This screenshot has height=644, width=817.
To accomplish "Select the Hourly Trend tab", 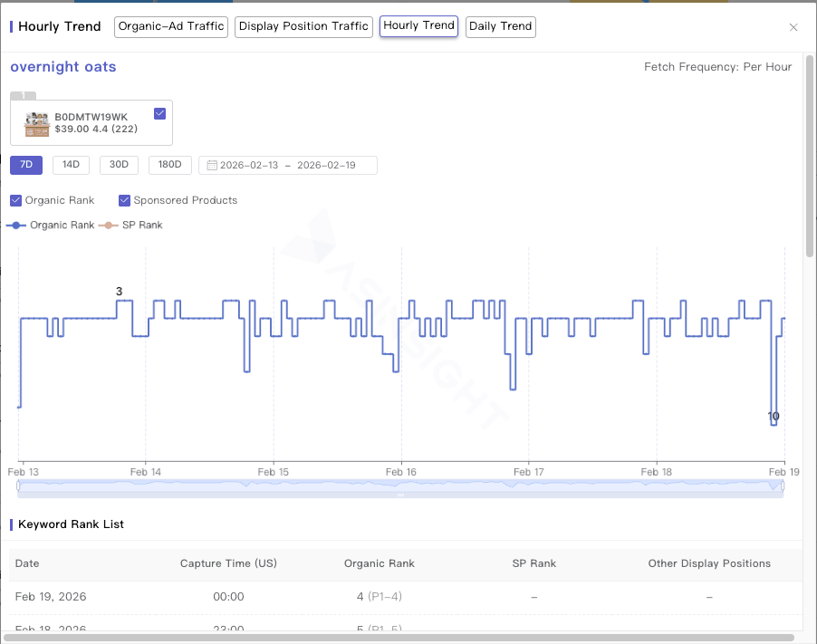I will [418, 26].
